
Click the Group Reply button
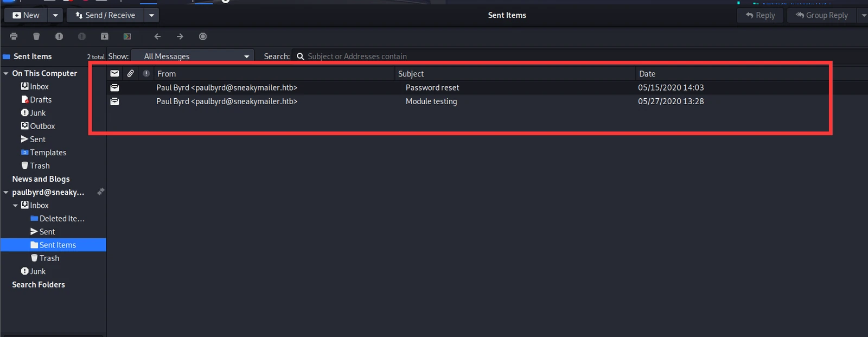pos(822,15)
